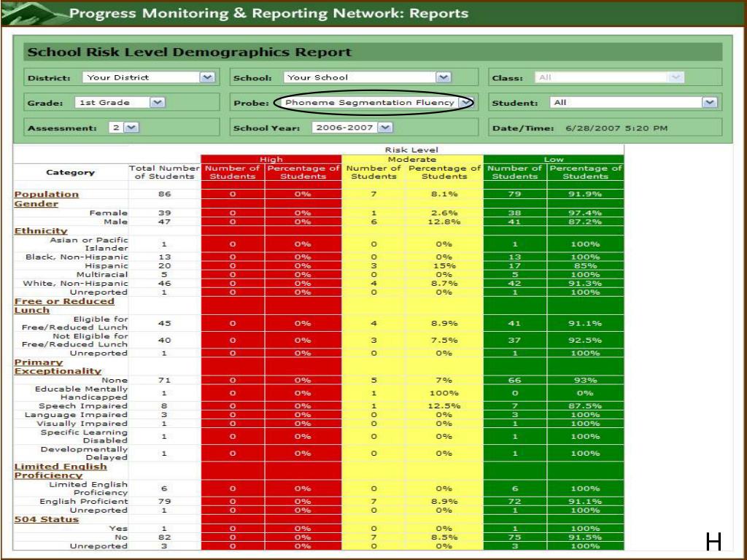
Task: Click the Population category link
Action: 46,194
